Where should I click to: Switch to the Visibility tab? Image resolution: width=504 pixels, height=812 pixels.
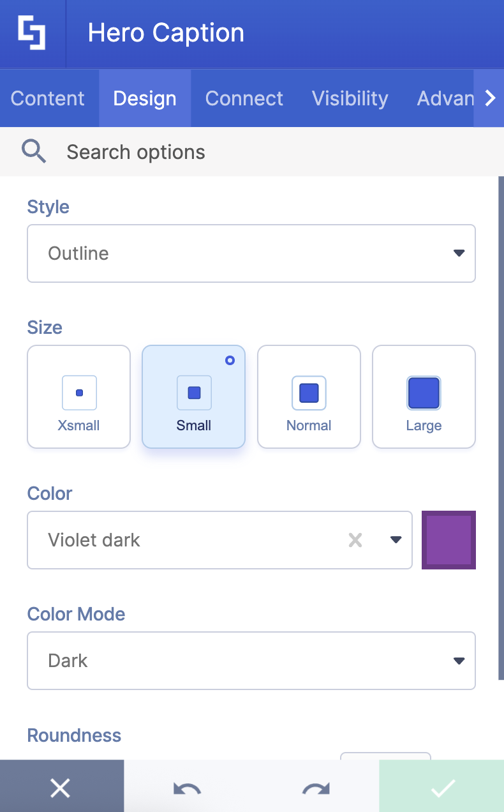pyautogui.click(x=350, y=98)
